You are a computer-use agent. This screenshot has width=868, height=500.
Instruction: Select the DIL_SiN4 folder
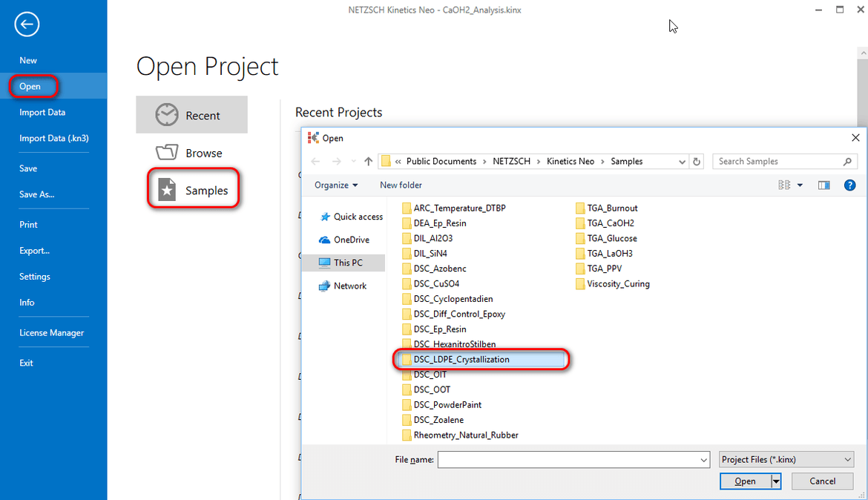424,254
